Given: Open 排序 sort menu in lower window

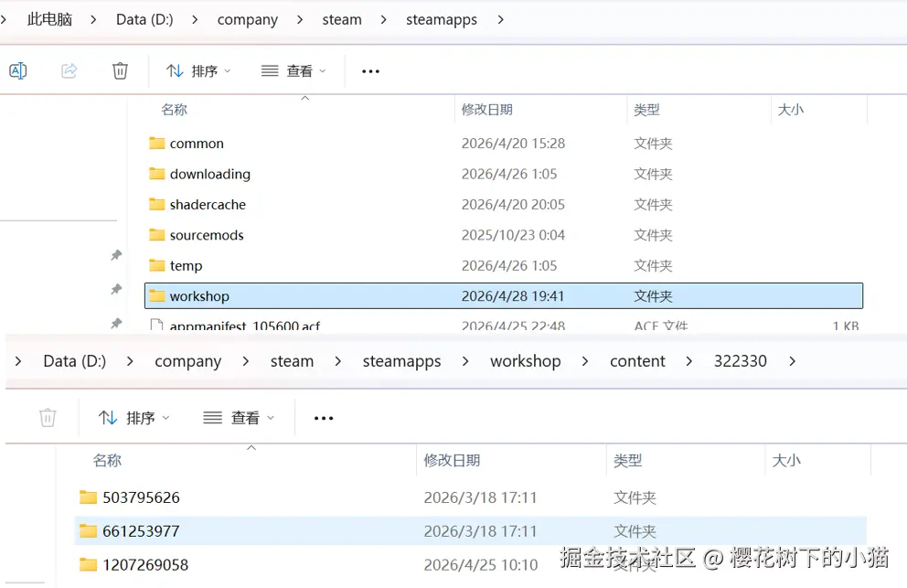Looking at the screenshot, I should click(x=133, y=417).
